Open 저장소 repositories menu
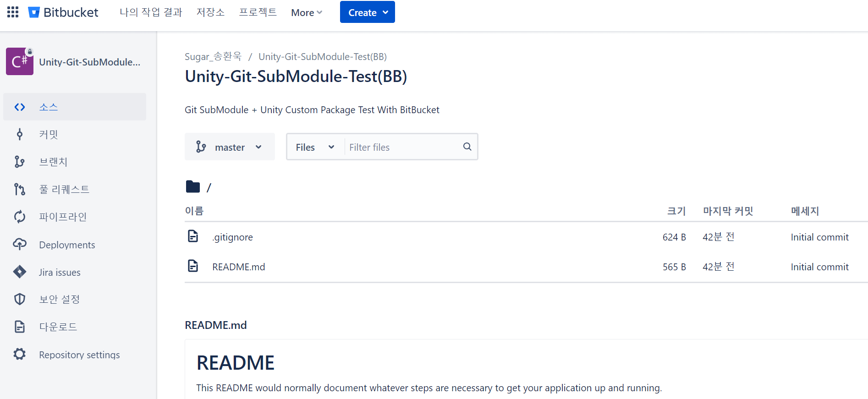868x399 pixels. point(210,12)
